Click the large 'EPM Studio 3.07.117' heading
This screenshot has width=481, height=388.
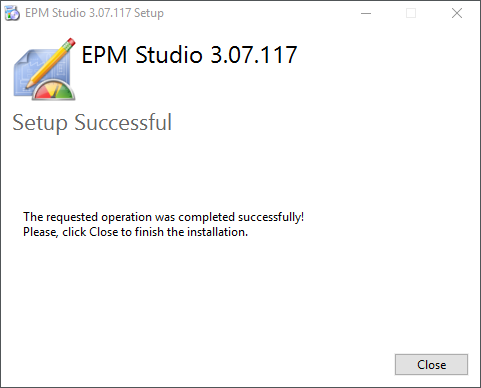pyautogui.click(x=189, y=54)
